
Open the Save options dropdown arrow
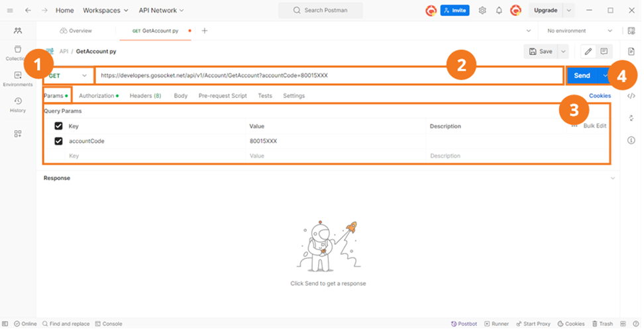(x=563, y=51)
